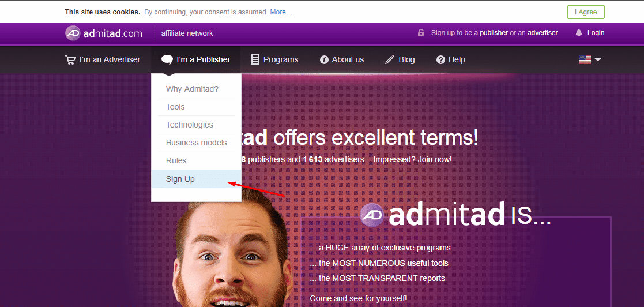Open the Blog page
644x307 pixels.
click(400, 59)
